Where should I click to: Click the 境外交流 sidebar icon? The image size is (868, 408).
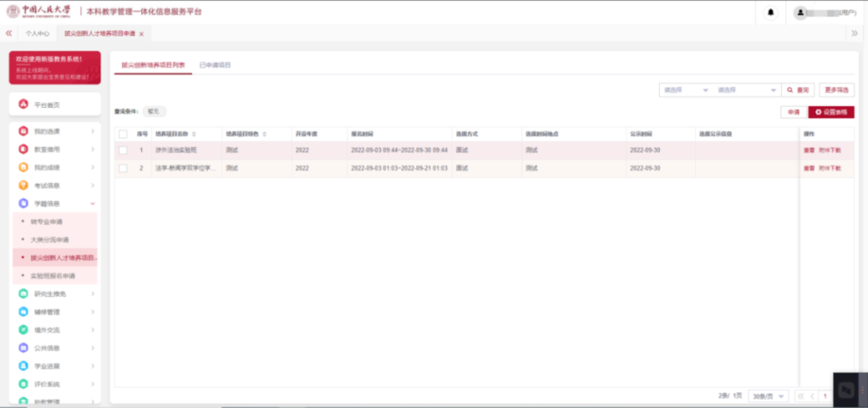pyautogui.click(x=23, y=329)
